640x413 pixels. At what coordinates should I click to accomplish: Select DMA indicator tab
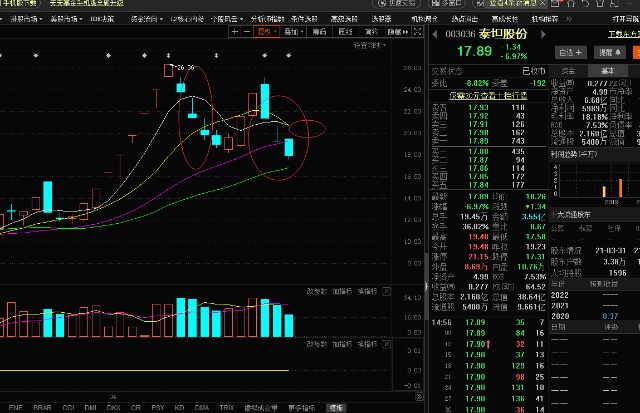(202, 408)
